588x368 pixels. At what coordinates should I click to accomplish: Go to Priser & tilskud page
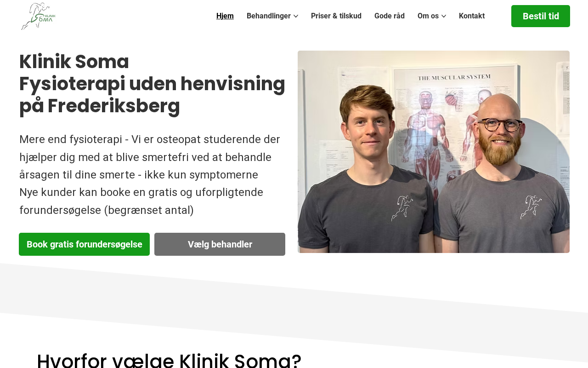(336, 16)
